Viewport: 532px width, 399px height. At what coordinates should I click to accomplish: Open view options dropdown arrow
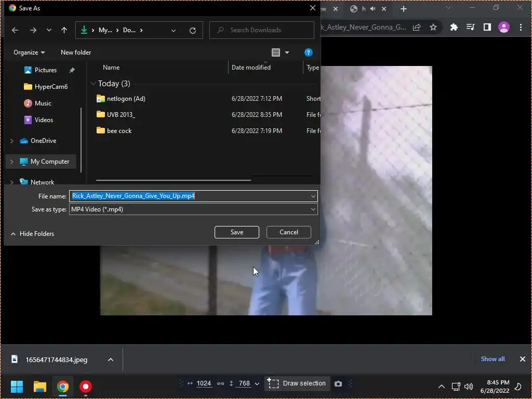point(287,52)
